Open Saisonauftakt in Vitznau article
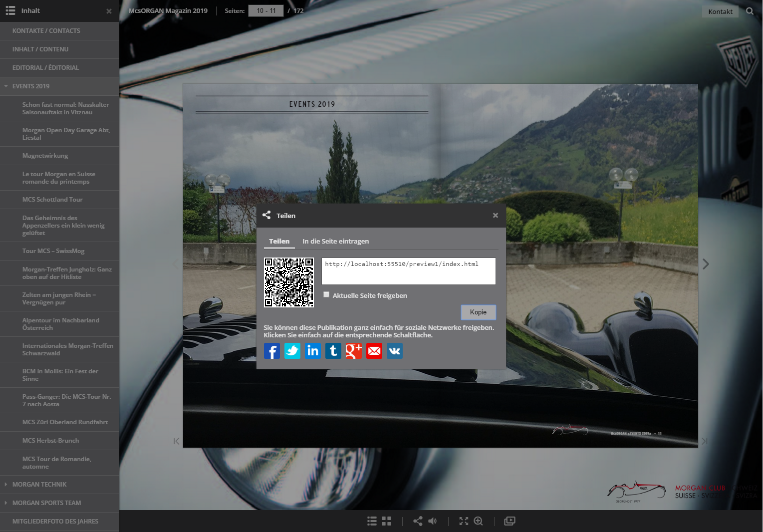The image size is (763, 532). (59, 108)
